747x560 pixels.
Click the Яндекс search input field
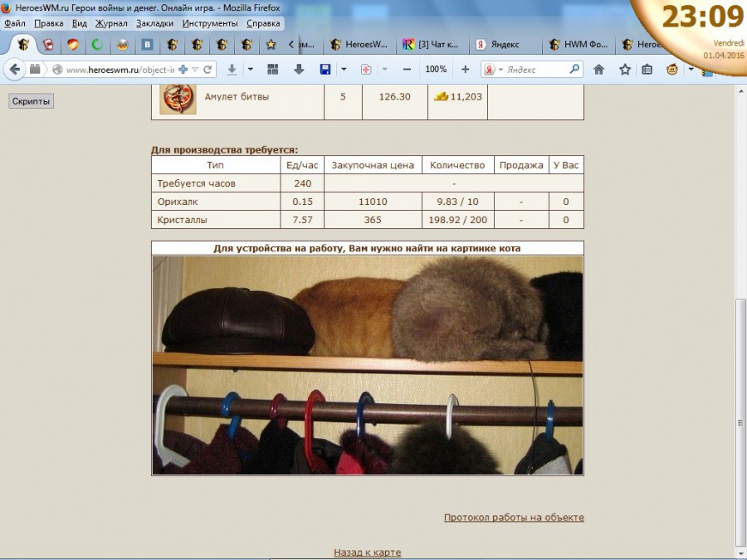click(535, 70)
